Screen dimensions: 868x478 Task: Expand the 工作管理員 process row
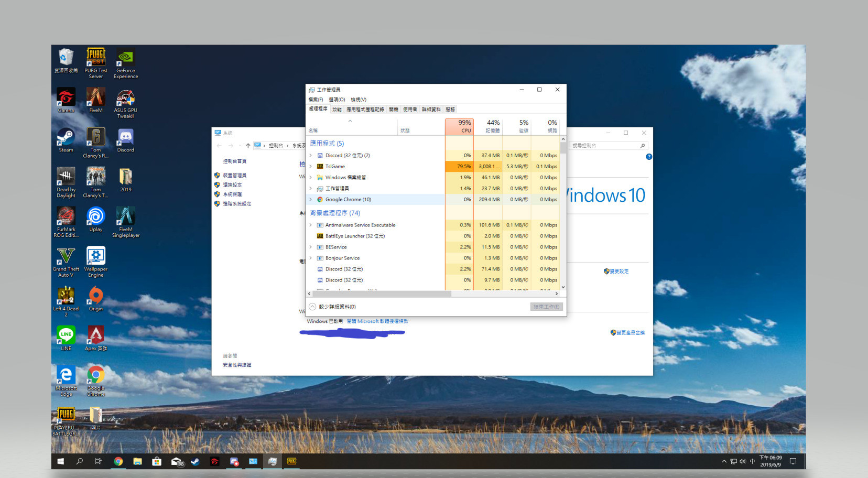tap(311, 189)
